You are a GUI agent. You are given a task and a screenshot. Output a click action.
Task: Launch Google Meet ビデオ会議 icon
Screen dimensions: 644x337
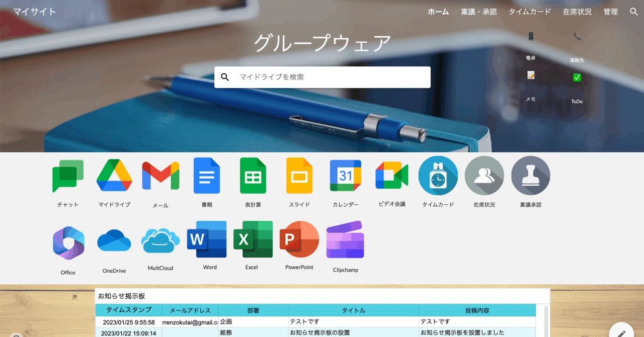(x=392, y=176)
